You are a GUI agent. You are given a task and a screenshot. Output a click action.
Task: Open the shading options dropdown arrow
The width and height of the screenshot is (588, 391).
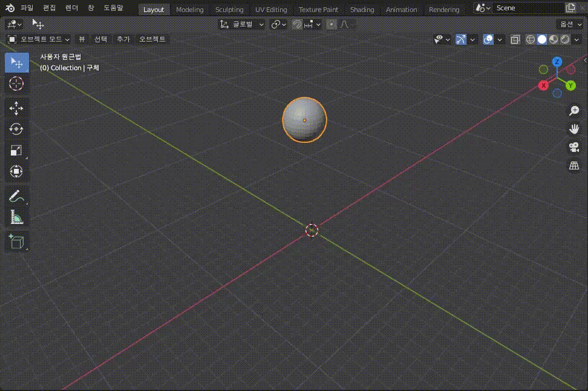pyautogui.click(x=577, y=39)
